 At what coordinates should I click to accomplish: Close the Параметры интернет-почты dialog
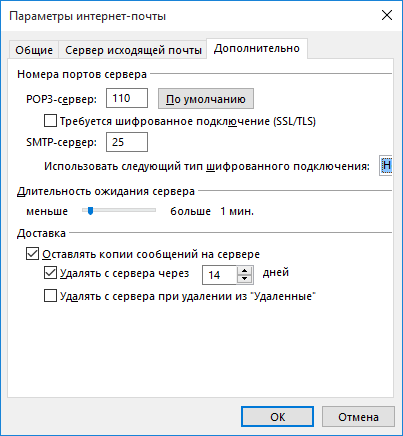coord(387,15)
